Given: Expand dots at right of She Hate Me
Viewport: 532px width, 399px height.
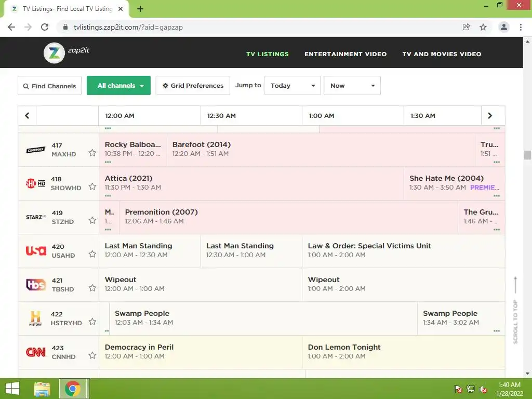Looking at the screenshot, I should click(x=497, y=196).
